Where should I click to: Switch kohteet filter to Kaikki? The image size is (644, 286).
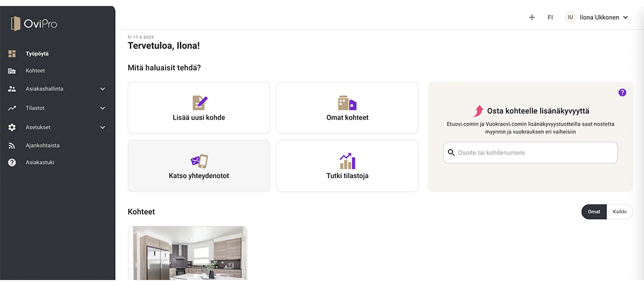[620, 212]
